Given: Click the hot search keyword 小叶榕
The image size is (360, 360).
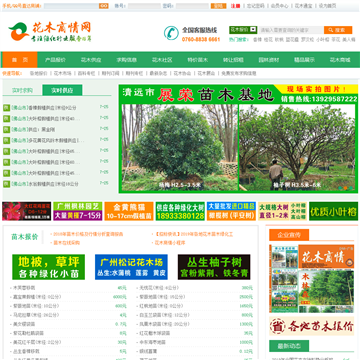Looking at the screenshot, I should click(322, 39).
